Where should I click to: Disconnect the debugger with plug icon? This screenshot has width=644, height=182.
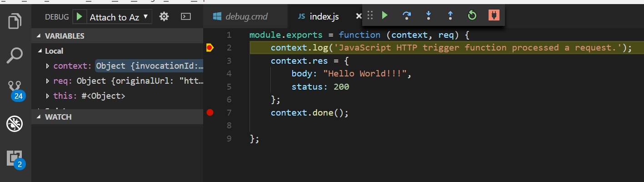[x=494, y=15]
